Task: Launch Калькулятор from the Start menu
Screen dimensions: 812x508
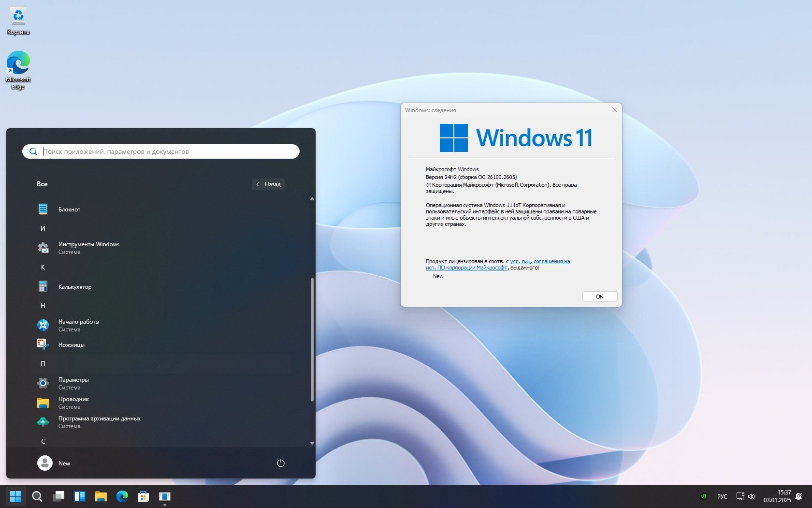Action: [75, 286]
